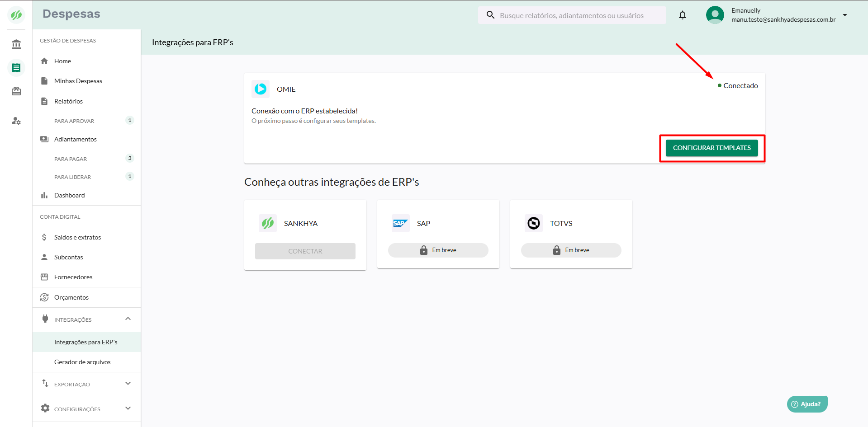
Task: Click the user name Emanuelly
Action: point(746,10)
